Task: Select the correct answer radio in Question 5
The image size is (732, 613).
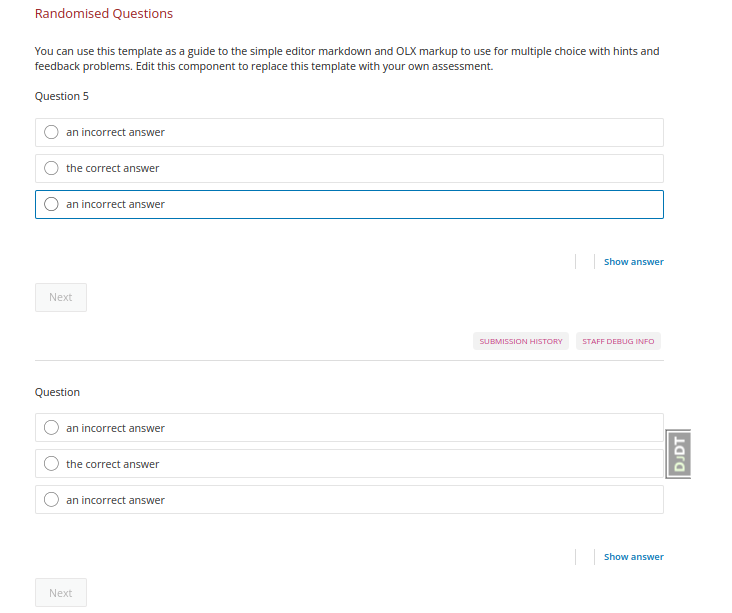Action: (51, 168)
